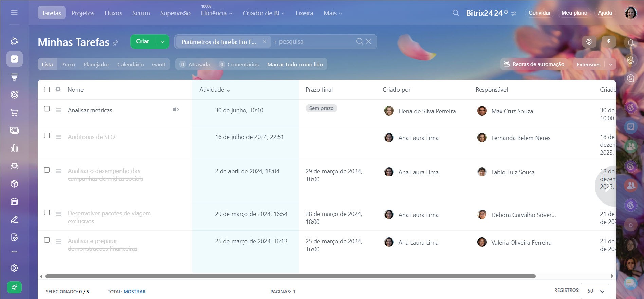Click the search magnifier in top bar
The height and width of the screenshot is (299, 644).
456,13
